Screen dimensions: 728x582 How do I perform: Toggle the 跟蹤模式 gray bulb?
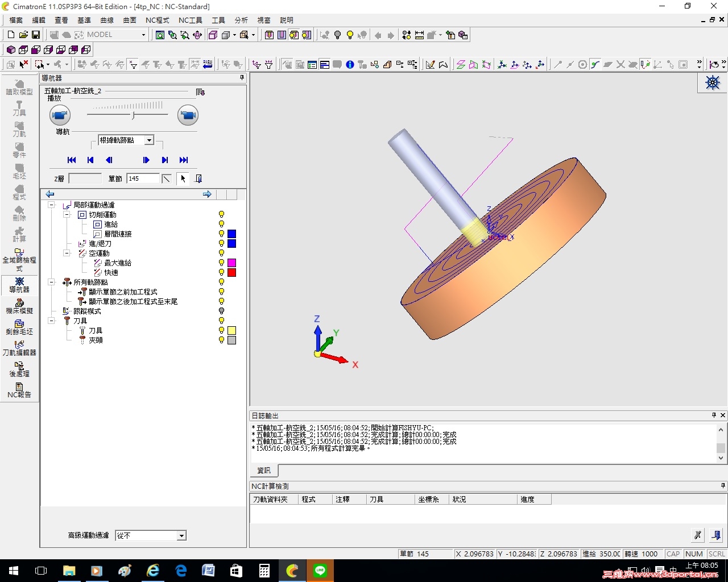click(x=221, y=311)
